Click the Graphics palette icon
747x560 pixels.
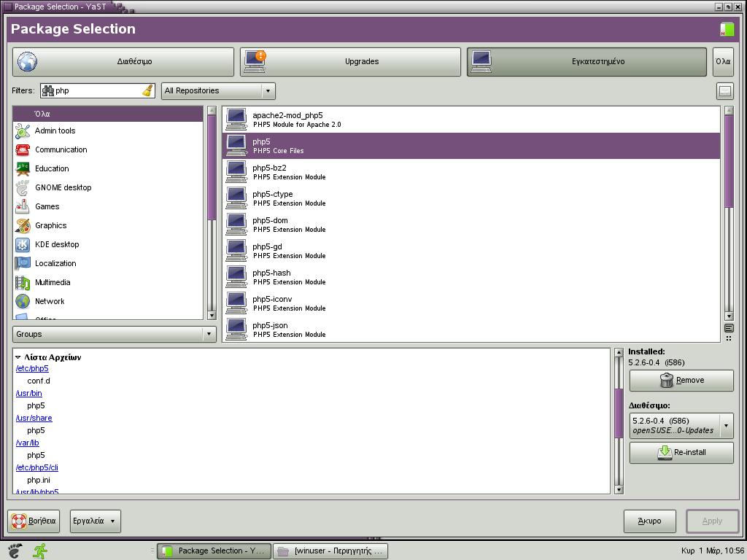[x=23, y=226]
